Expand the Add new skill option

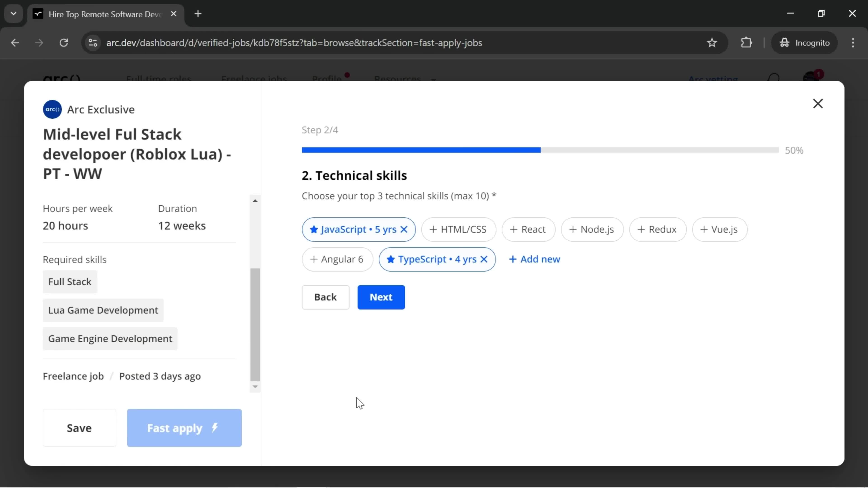534,259
